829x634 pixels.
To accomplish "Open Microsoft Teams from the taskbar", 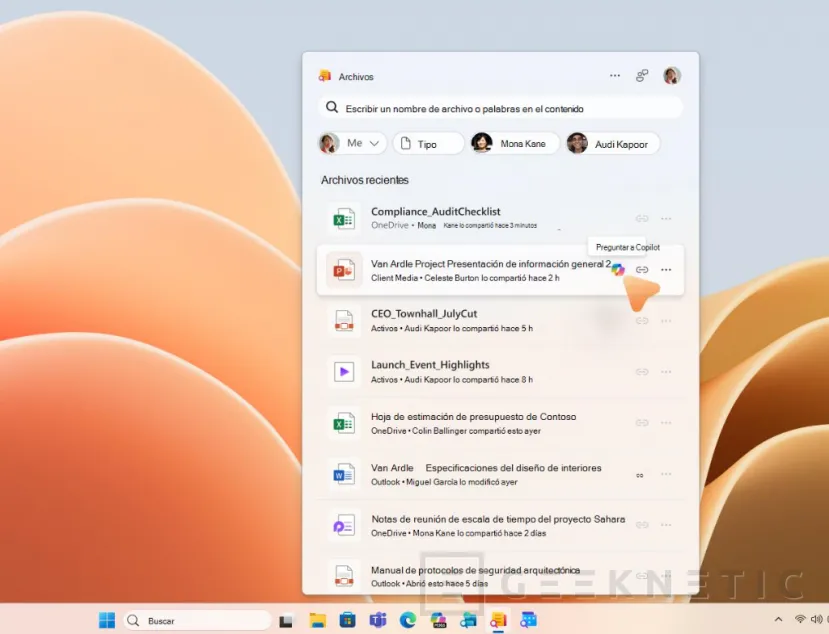I will (378, 618).
